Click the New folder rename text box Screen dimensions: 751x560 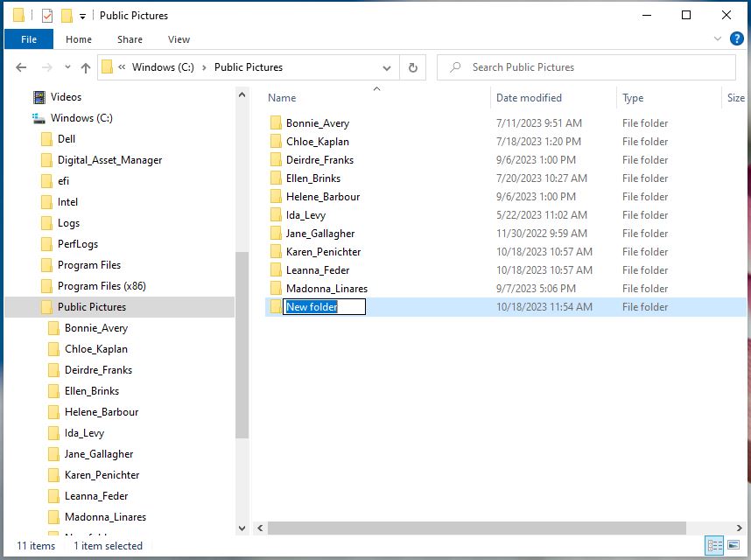click(x=324, y=307)
